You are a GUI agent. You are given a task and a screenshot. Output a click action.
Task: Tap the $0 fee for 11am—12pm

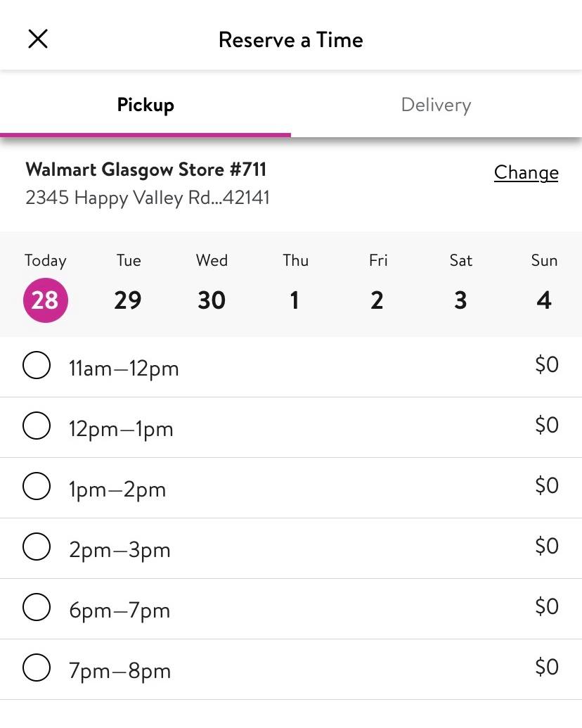[546, 364]
